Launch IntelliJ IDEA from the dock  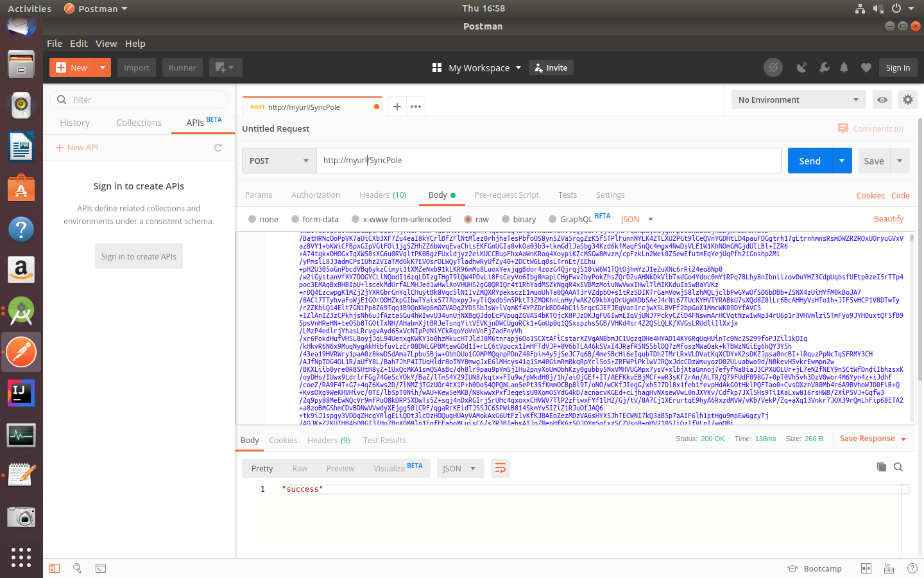click(x=21, y=393)
